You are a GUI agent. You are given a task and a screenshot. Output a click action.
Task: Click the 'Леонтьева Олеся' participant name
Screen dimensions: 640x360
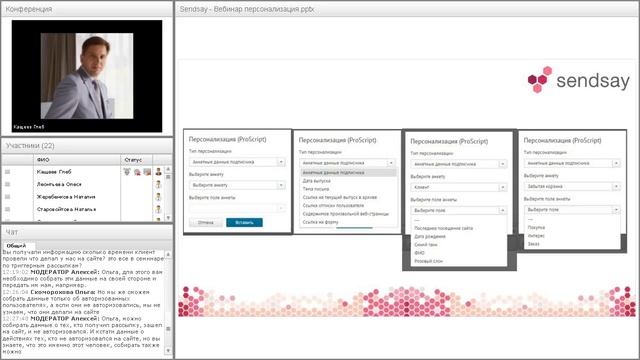(x=59, y=184)
